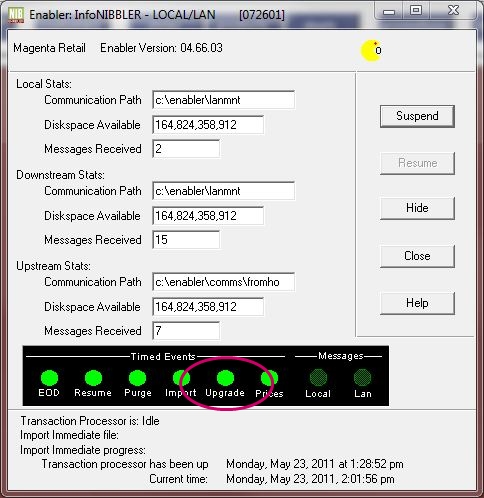Click Downstream Stats Diskspace Available field
The width and height of the screenshot is (484, 498).
tap(208, 216)
